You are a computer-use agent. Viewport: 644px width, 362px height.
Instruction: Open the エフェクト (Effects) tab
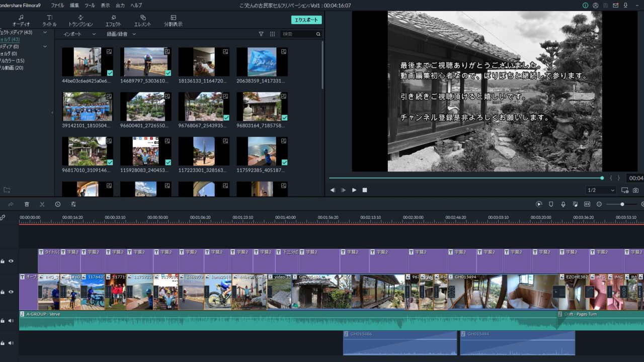tap(113, 21)
